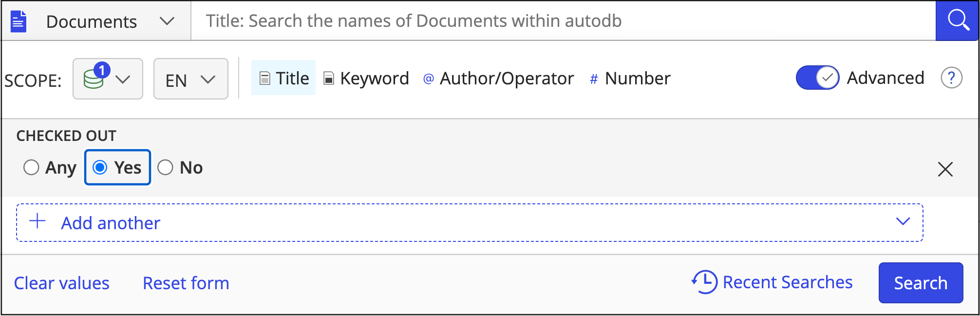Remove the Checked Out filter with X

tap(945, 169)
